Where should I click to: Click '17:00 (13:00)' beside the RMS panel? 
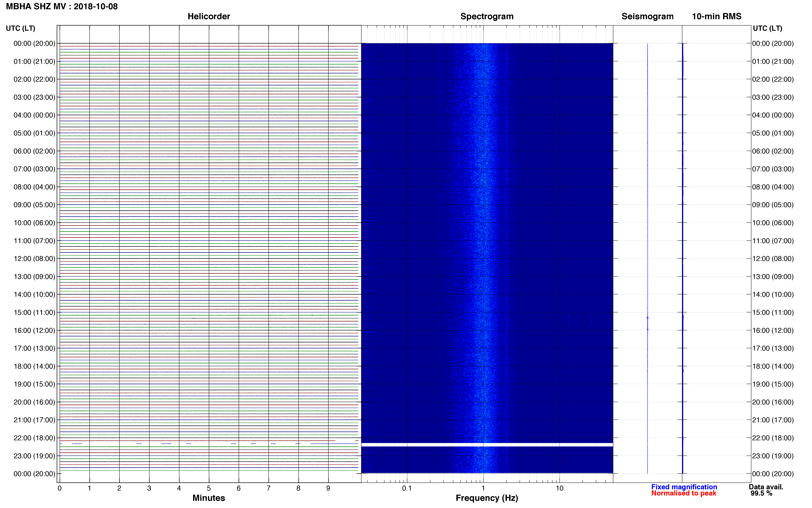click(773, 348)
